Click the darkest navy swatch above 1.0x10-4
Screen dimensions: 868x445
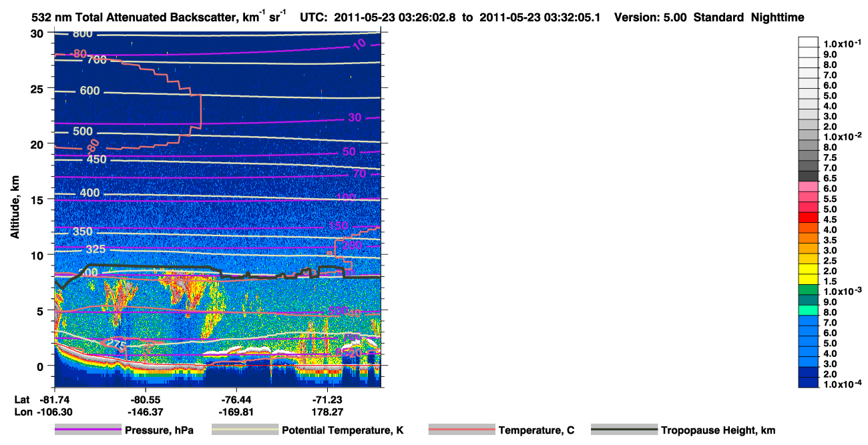[809, 382]
